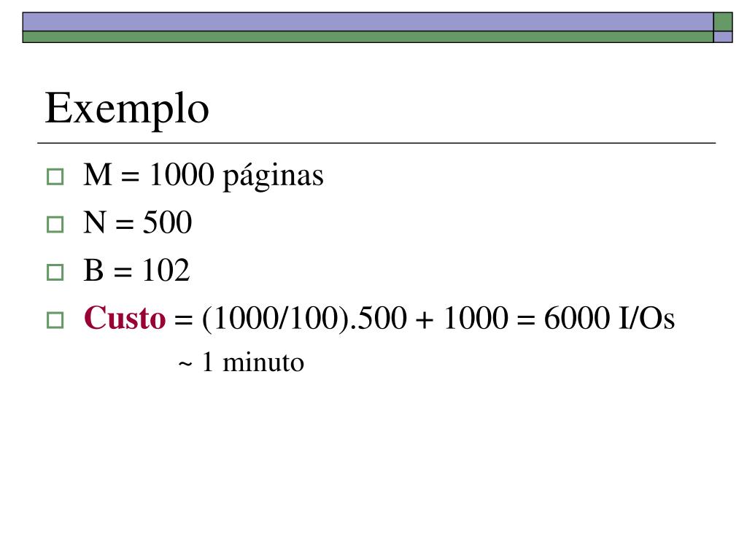This screenshot has height=560, width=747.
Task: Click the purple header bar
Action: click(368, 22)
